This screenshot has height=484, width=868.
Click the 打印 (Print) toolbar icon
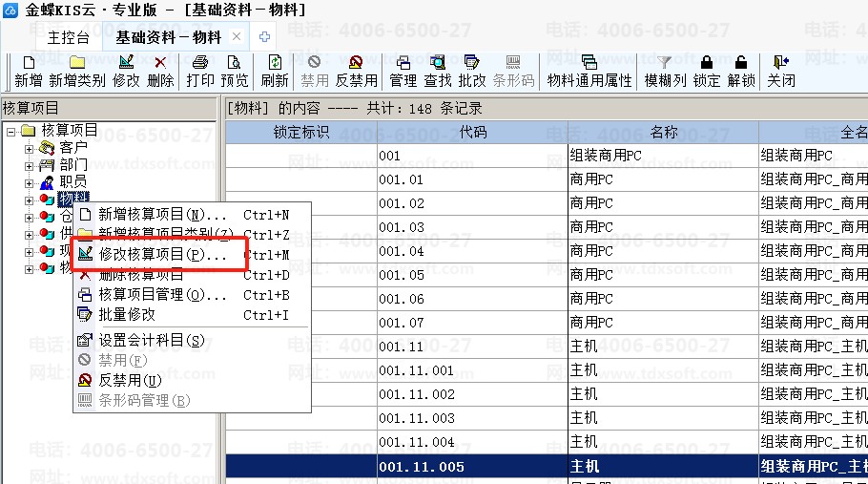coord(200,72)
